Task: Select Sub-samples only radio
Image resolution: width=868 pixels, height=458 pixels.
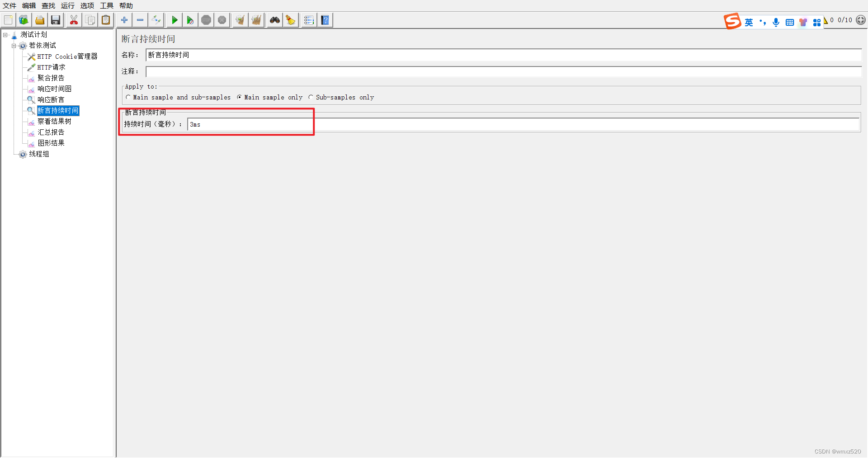Action: click(311, 97)
